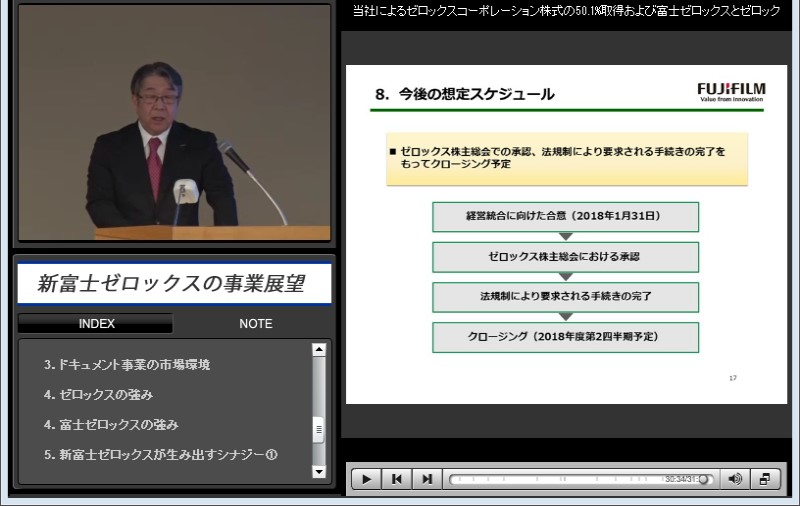The image size is (800, 506).
Task: Skip to the previous slide chapter
Action: 396,479
